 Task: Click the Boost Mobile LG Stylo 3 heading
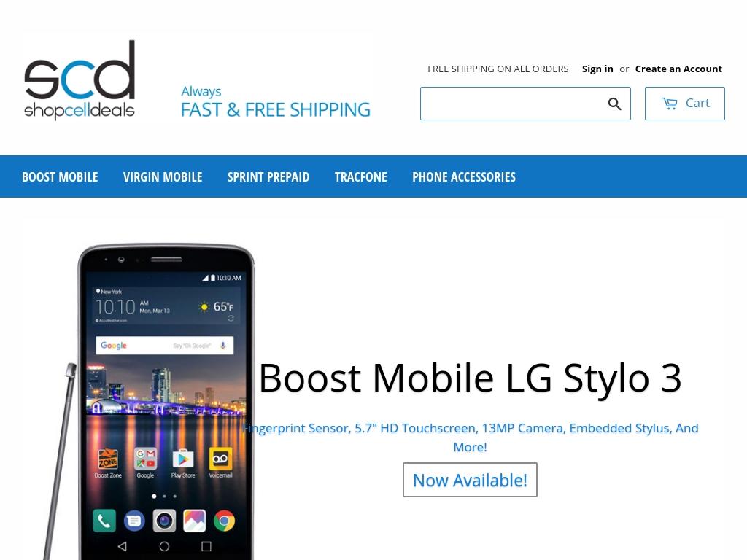pos(471,378)
